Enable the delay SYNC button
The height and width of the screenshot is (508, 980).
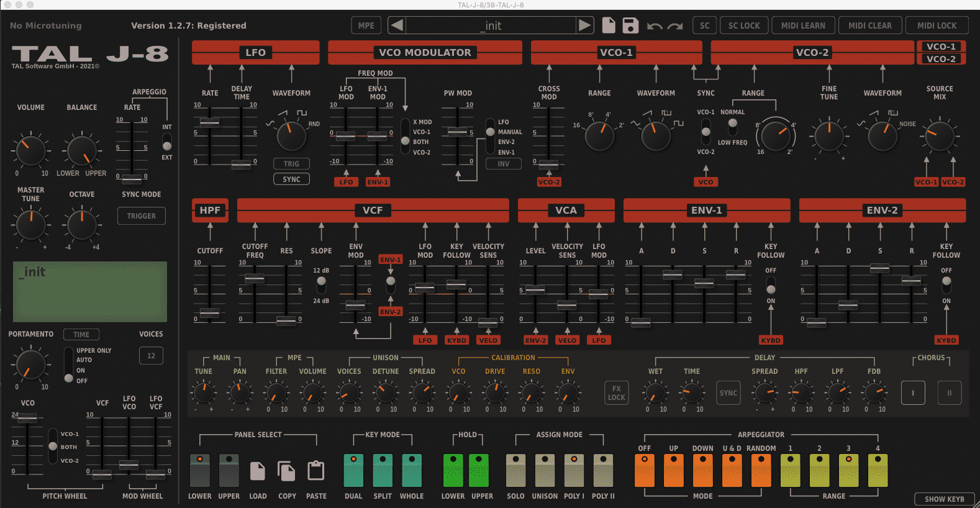(x=728, y=392)
